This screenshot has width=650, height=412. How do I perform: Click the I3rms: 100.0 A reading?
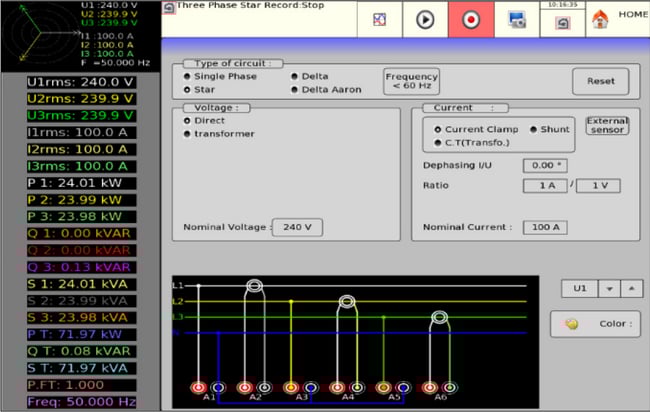coord(81,166)
